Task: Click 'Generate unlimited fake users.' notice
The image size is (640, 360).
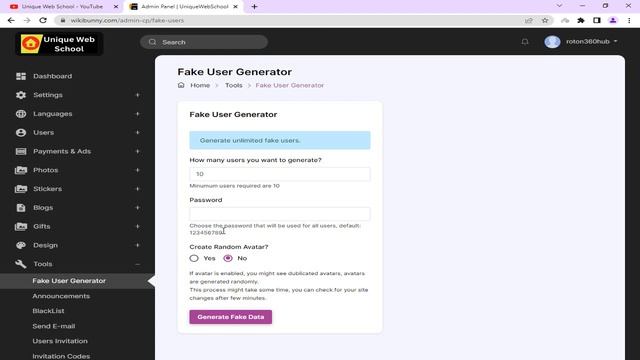Action: [x=280, y=140]
